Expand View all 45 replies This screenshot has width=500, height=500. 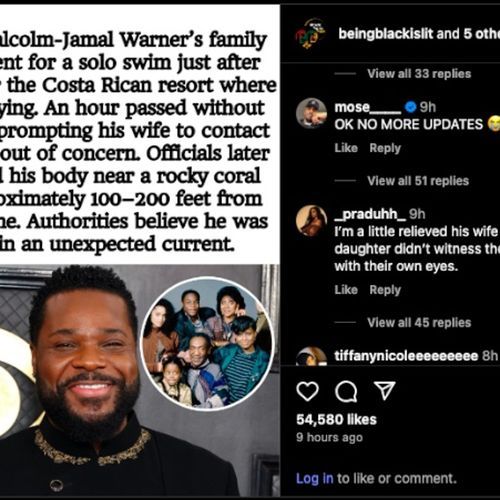[419, 322]
